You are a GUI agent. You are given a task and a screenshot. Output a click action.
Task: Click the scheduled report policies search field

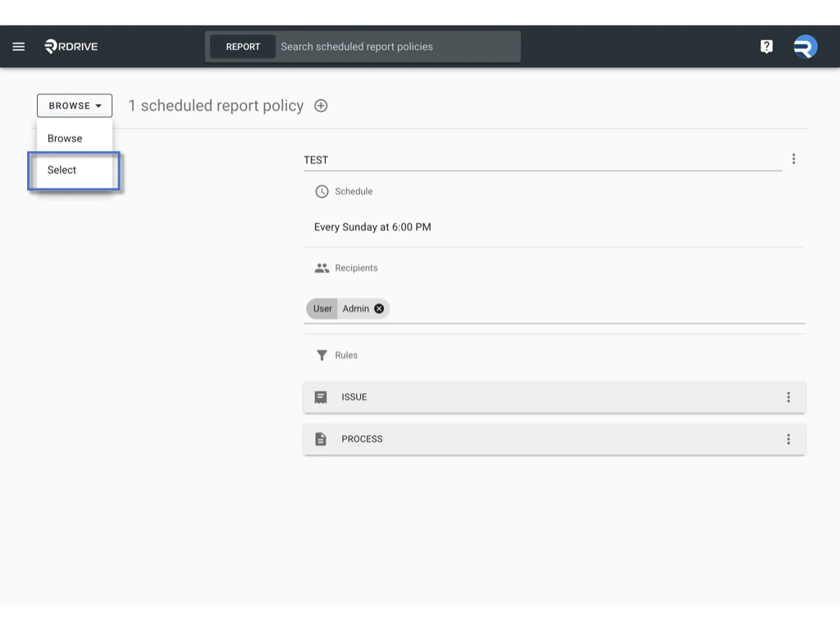coord(394,46)
